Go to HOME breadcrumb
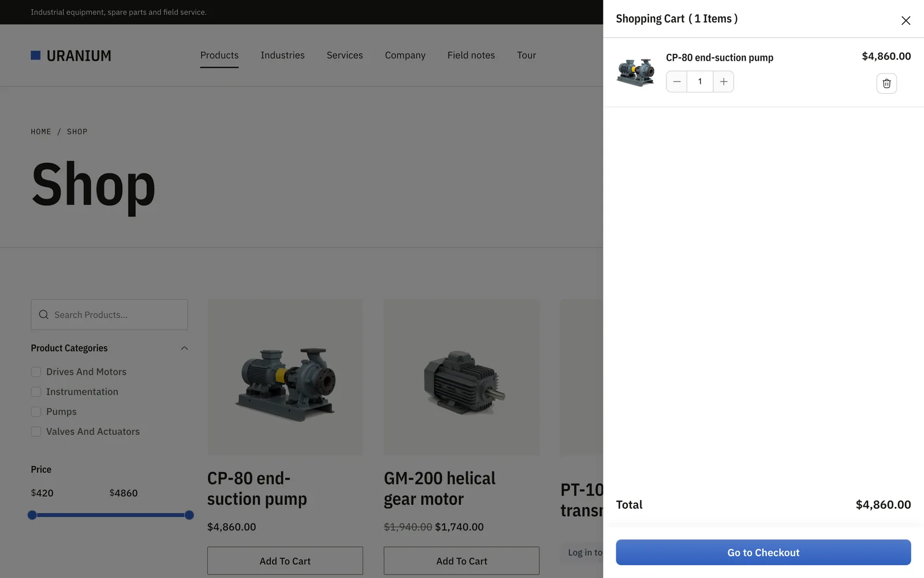The image size is (924, 578). (41, 132)
